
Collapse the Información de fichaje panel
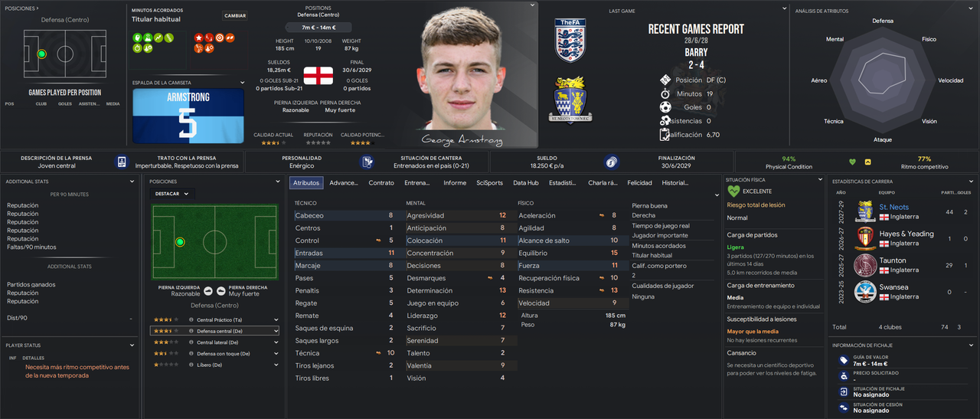[971, 345]
